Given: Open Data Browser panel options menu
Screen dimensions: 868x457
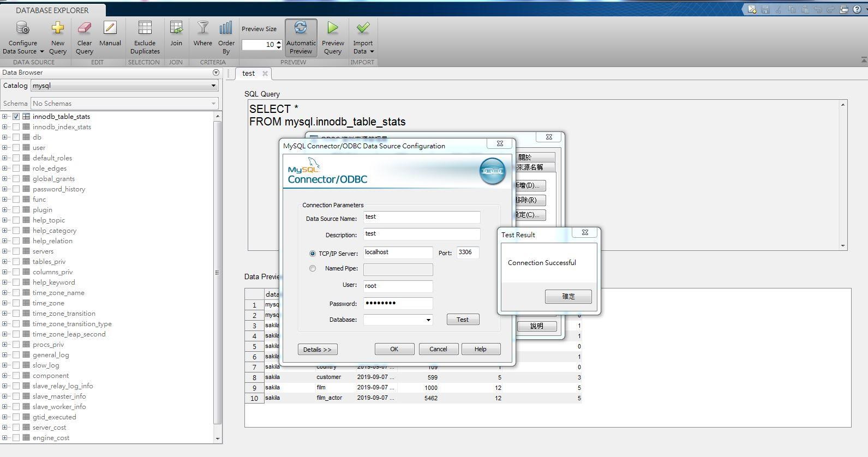Looking at the screenshot, I should click(x=216, y=73).
